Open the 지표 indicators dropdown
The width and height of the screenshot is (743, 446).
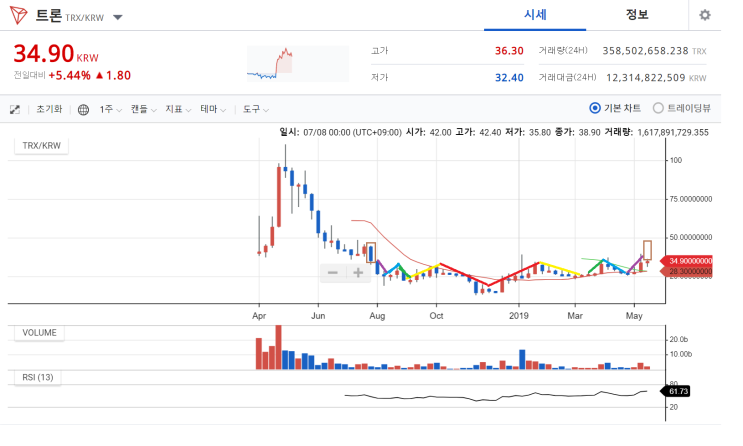point(178,109)
